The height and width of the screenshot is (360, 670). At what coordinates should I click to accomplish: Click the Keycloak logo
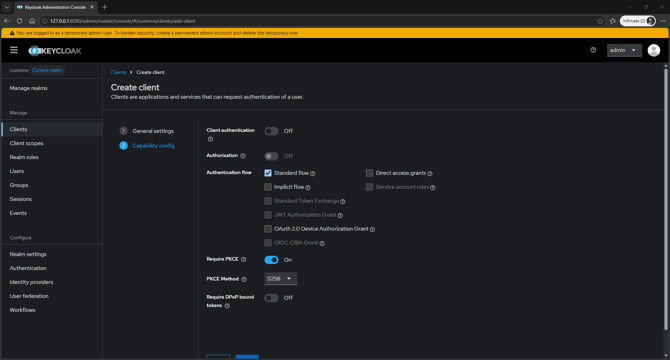55,51
